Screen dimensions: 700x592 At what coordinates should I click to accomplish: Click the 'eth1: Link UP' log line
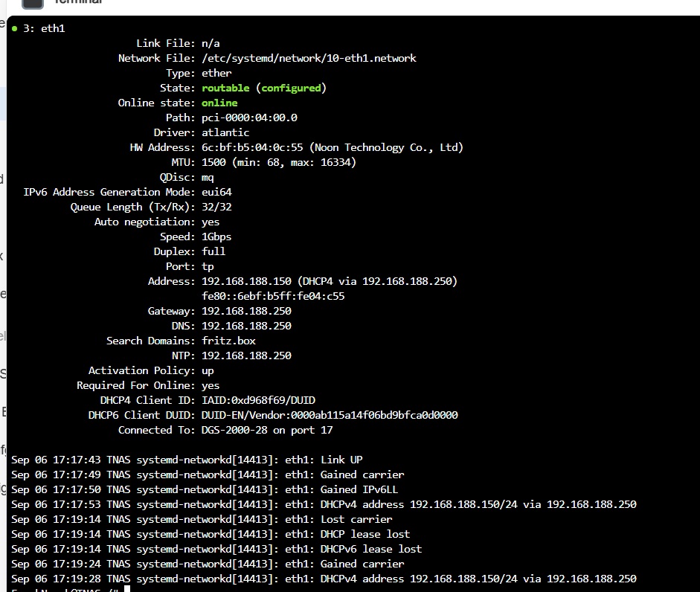coord(187,460)
